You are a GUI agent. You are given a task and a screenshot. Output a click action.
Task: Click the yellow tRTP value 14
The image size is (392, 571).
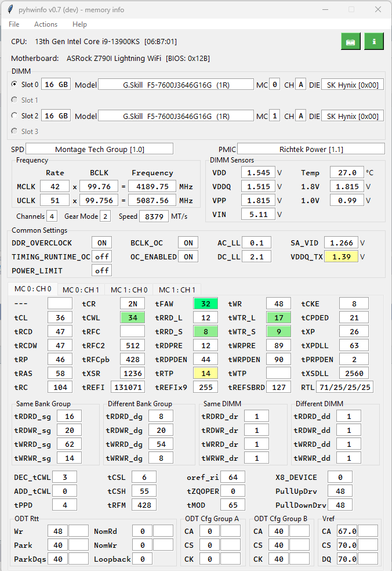206,373
